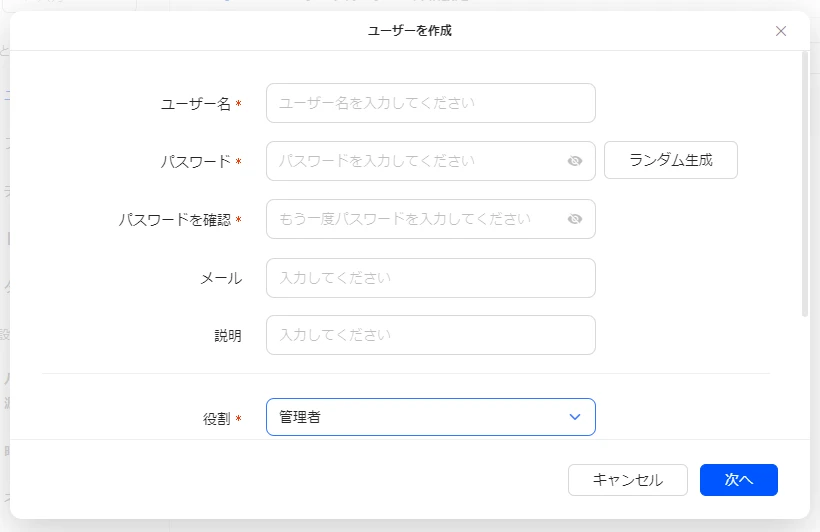Toggle visibility eye in パスワードを確認 field
Image resolution: width=820 pixels, height=532 pixels.
point(574,219)
